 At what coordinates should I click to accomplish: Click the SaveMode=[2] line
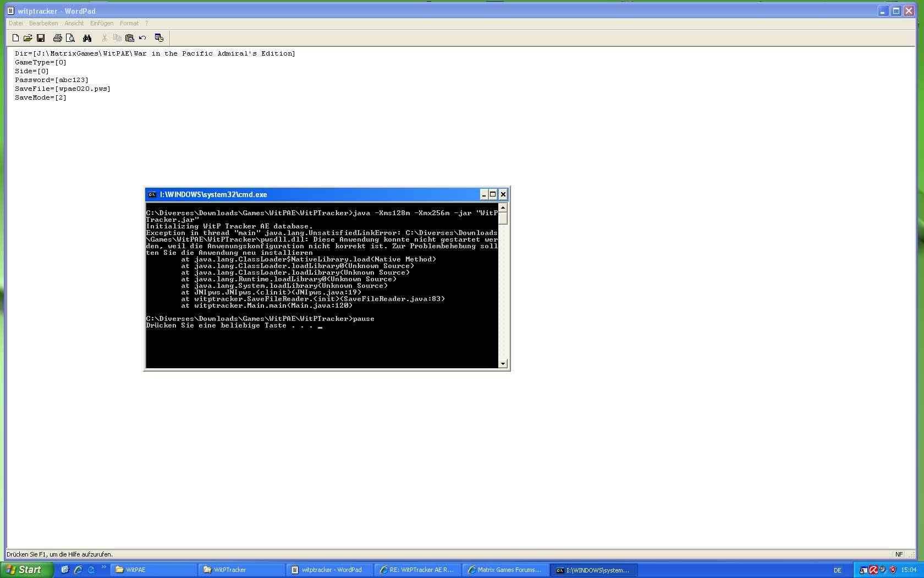(41, 97)
